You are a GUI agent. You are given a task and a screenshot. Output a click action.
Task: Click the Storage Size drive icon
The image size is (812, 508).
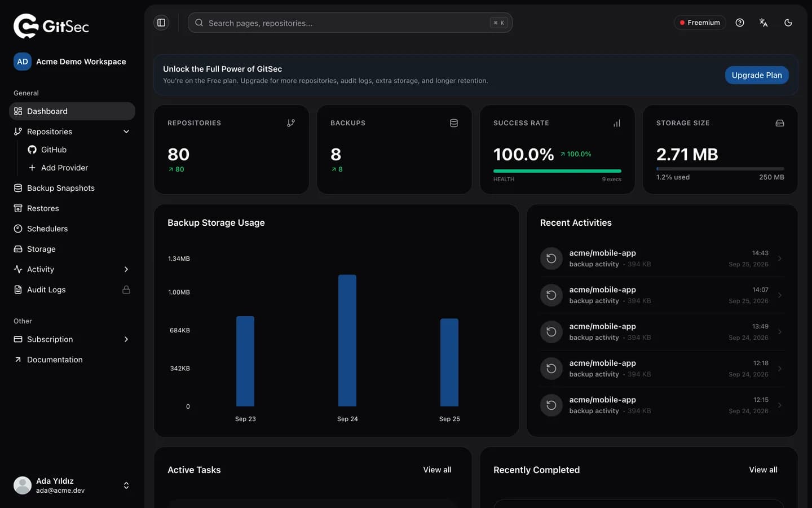(780, 123)
